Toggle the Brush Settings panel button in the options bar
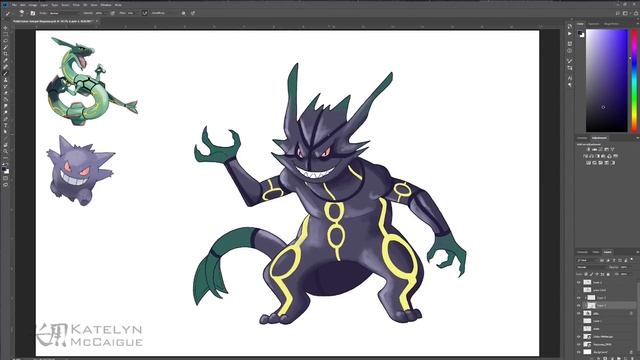The height and width of the screenshot is (360, 640). click(33, 13)
